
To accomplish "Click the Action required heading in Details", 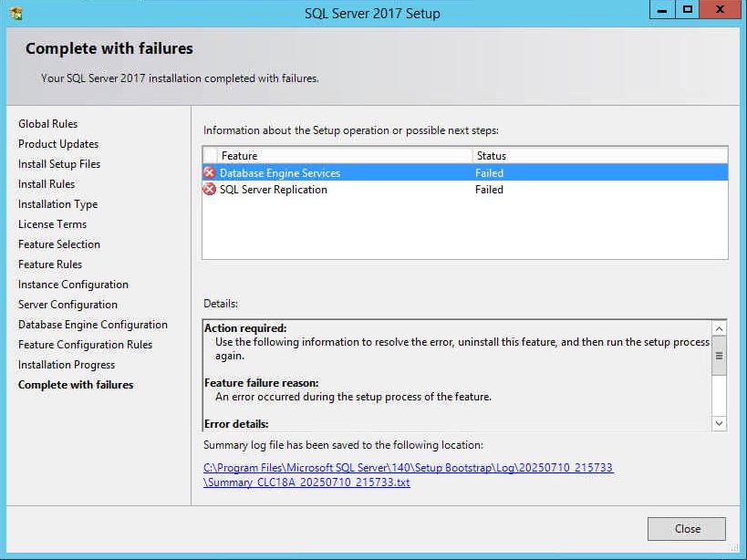I will click(245, 328).
